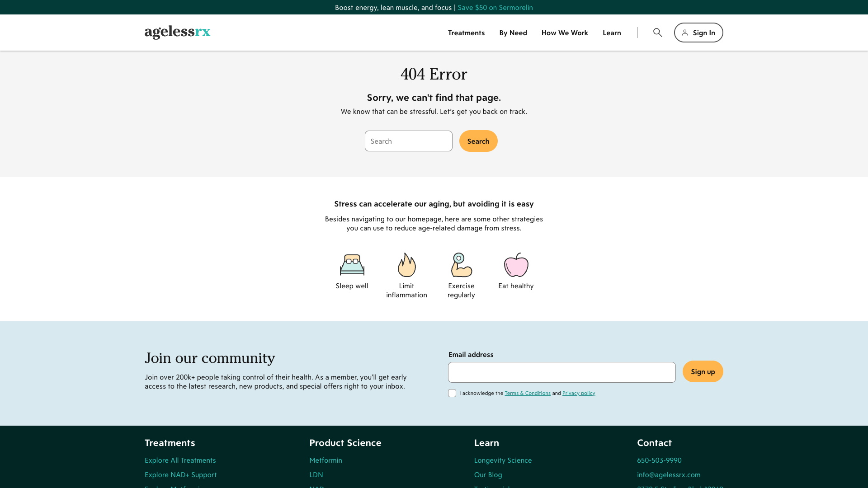
Task: Click the Exercise regularly arm icon
Action: pos(461,265)
